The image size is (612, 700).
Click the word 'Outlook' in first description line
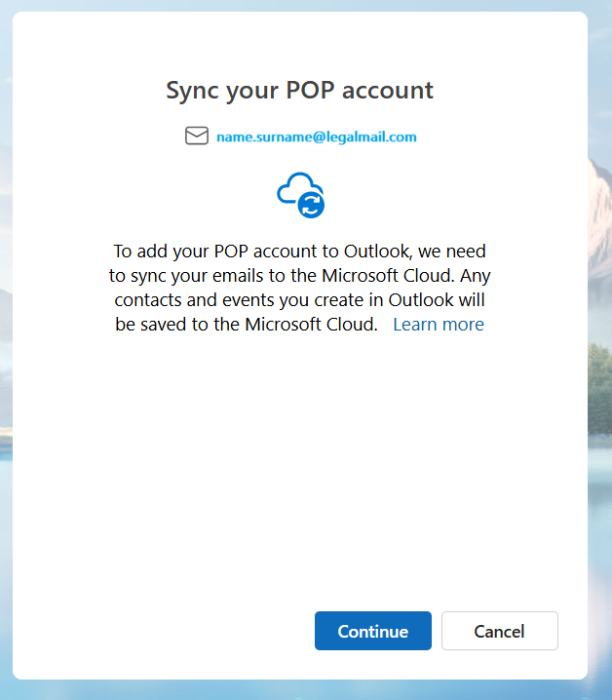375,250
